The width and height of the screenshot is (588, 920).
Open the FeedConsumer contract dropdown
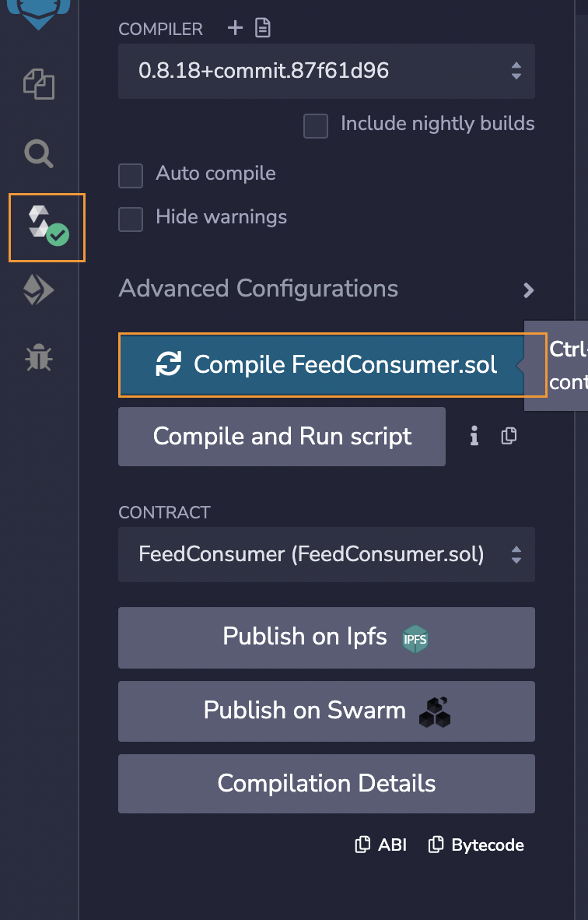click(x=327, y=555)
